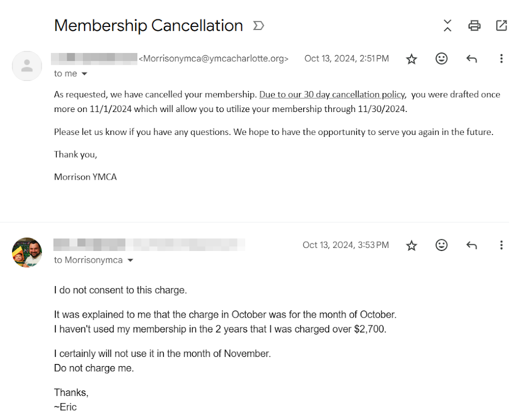Viewport: 521px width, 420px height.
Task: Click the Oct 13, 2024, 2:51 PM timestamp
Action: (x=346, y=59)
